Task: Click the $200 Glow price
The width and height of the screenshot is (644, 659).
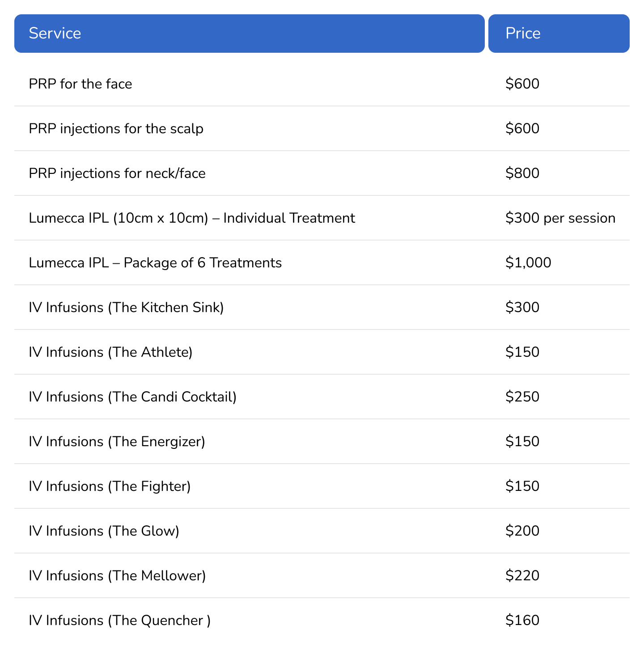Action: pos(522,531)
